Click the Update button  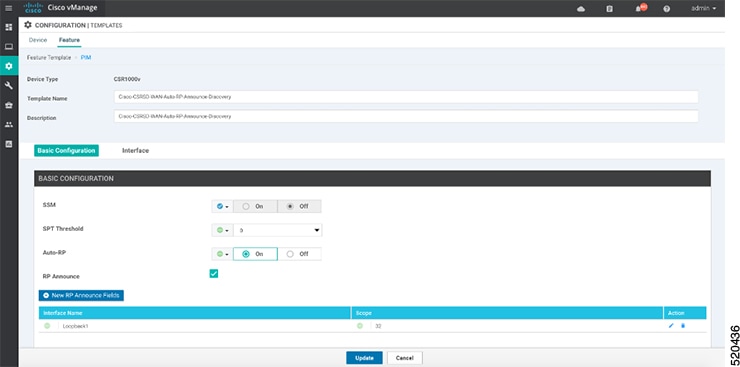[364, 358]
